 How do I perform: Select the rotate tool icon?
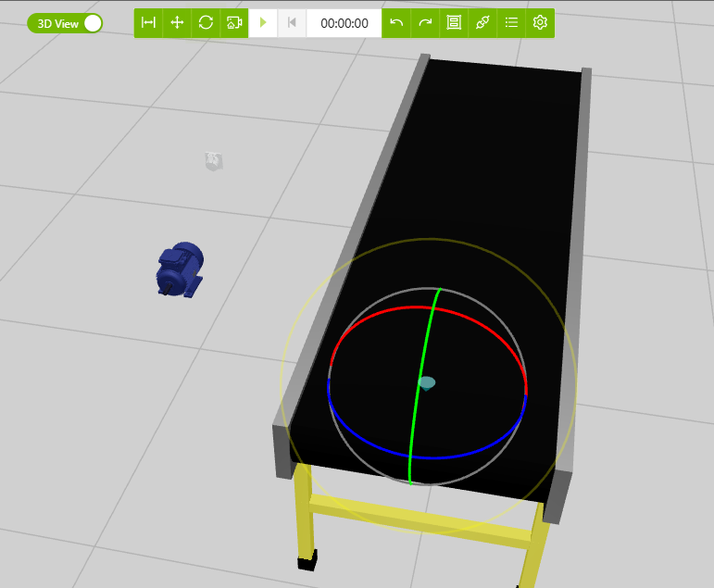tap(206, 23)
